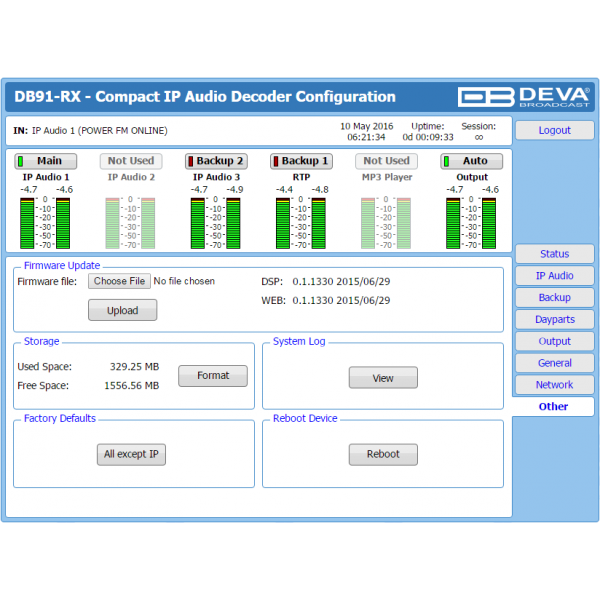Click the 'Reboot Device' section title
The image size is (600, 600).
tap(305, 418)
